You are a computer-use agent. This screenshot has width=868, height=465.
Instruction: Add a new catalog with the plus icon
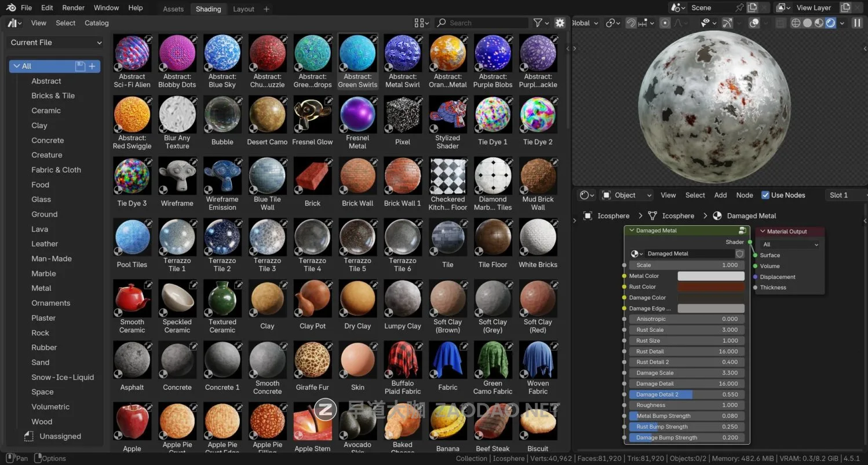tap(92, 66)
